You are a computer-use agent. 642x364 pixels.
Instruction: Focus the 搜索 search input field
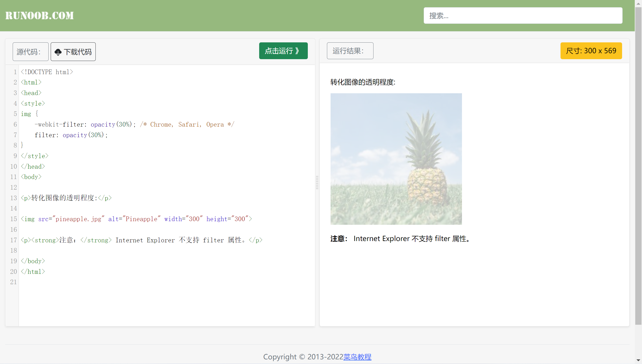coord(522,16)
